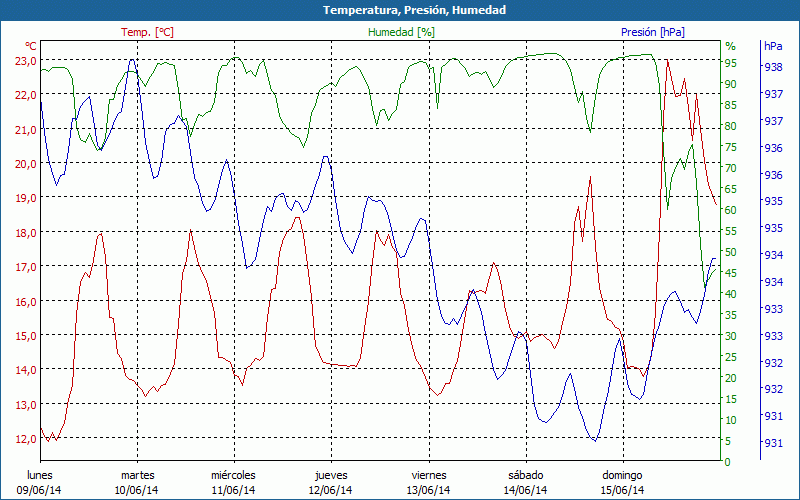The image size is (800, 500).
Task: Click the 95 tick on humidity axis
Action: 731,62
